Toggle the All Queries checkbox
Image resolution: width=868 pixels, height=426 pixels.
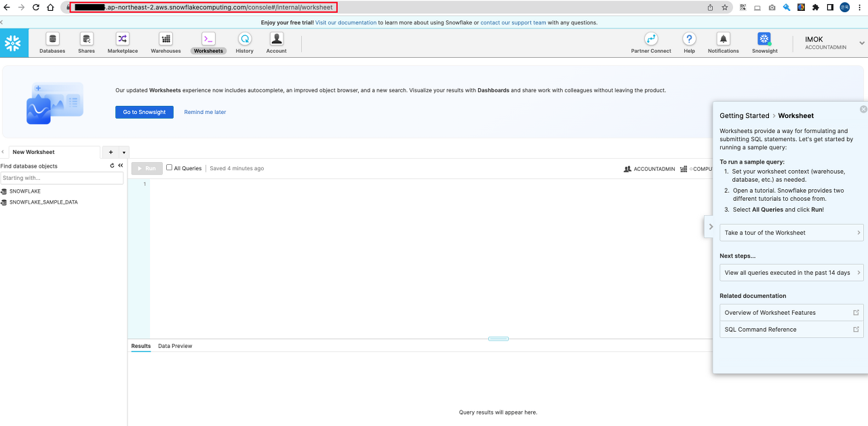[x=170, y=168]
